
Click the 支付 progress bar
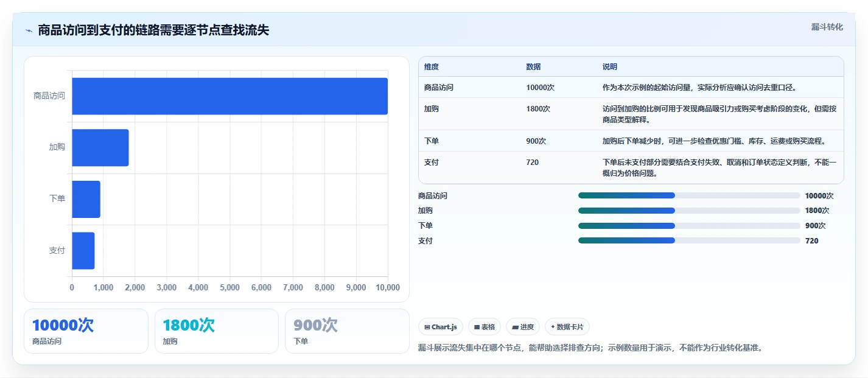pyautogui.click(x=689, y=240)
